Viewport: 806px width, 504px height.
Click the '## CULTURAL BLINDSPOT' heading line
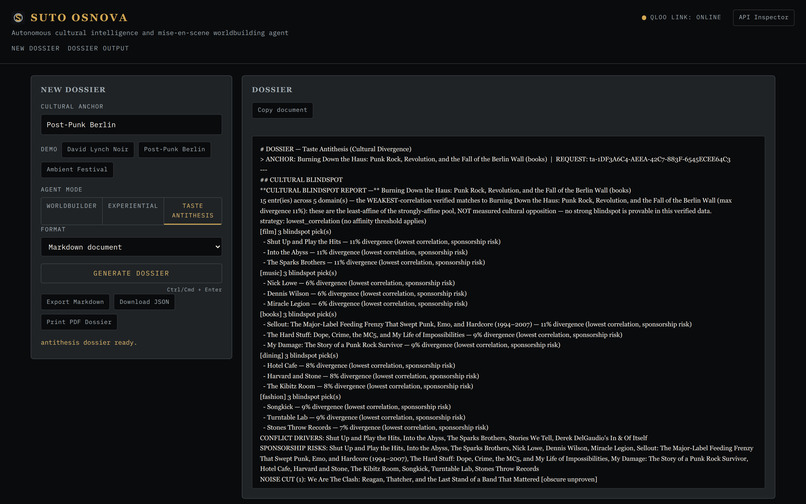pyautogui.click(x=301, y=180)
